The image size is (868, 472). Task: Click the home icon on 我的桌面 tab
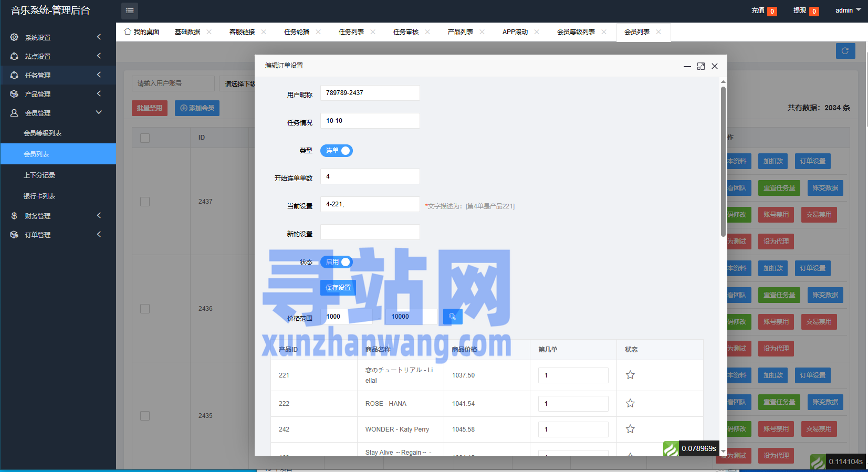[x=128, y=32]
